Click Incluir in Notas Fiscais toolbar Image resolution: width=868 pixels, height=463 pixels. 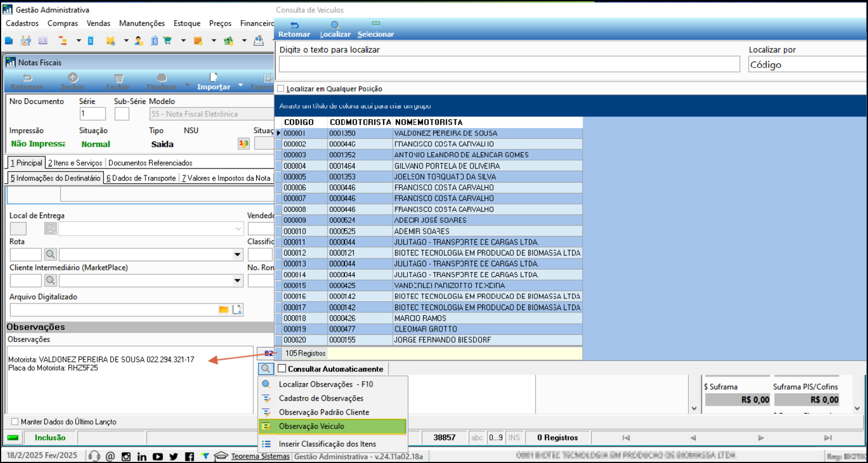pos(72,82)
